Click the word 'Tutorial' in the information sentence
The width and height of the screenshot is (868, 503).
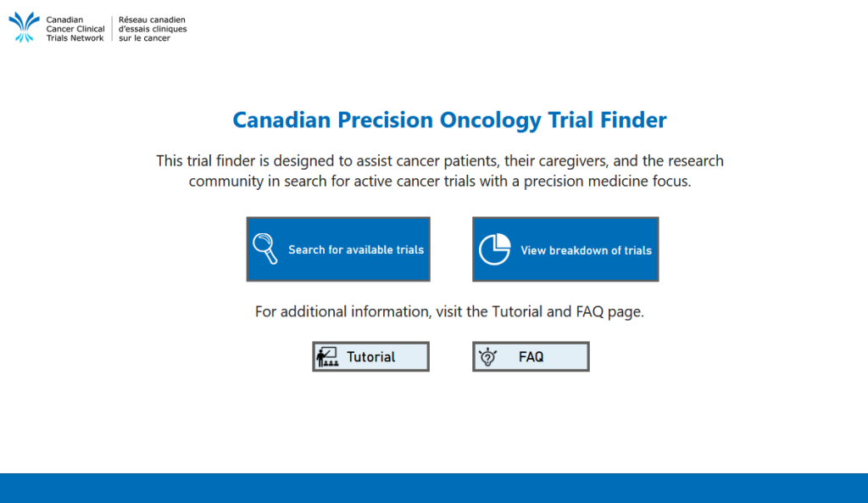pos(517,311)
